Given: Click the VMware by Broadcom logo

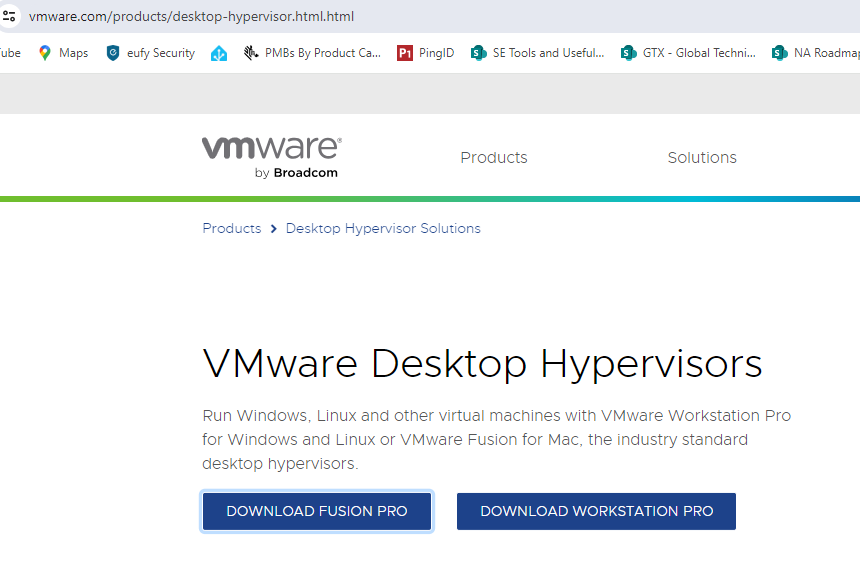Looking at the screenshot, I should coord(272,157).
